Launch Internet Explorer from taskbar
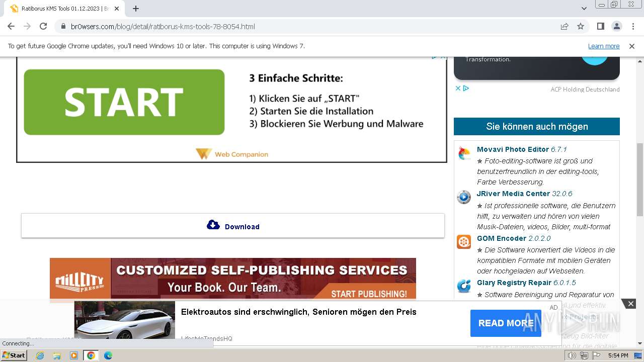The height and width of the screenshot is (362, 644). pyautogui.click(x=40, y=355)
